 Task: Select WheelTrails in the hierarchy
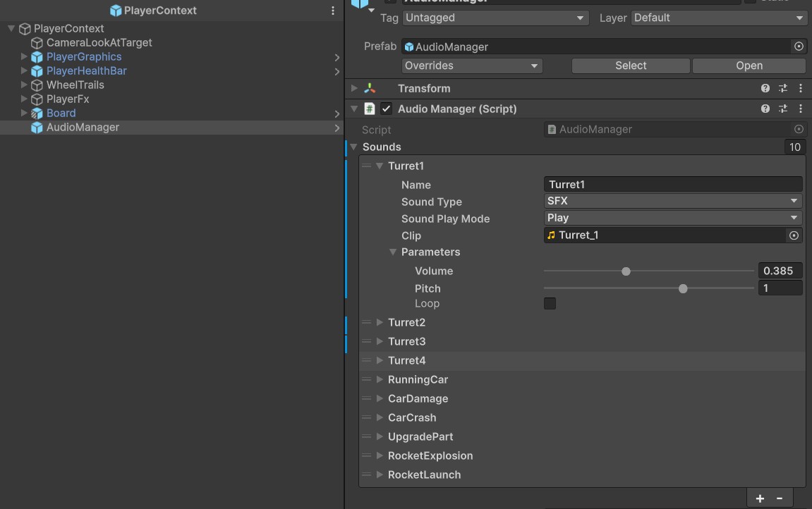[x=75, y=85]
